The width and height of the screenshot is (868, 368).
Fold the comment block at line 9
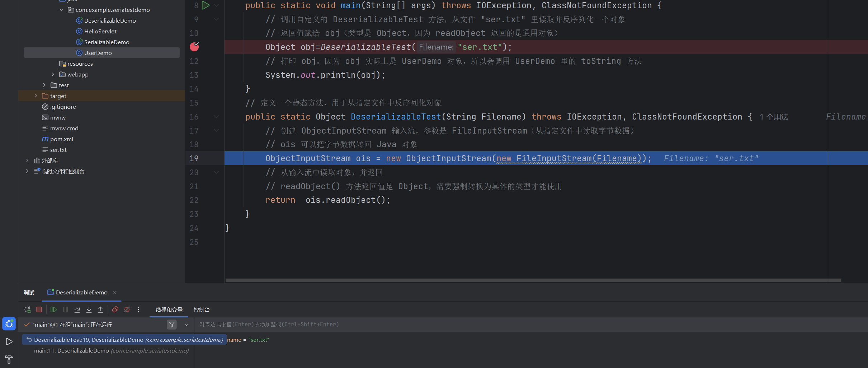pyautogui.click(x=216, y=19)
